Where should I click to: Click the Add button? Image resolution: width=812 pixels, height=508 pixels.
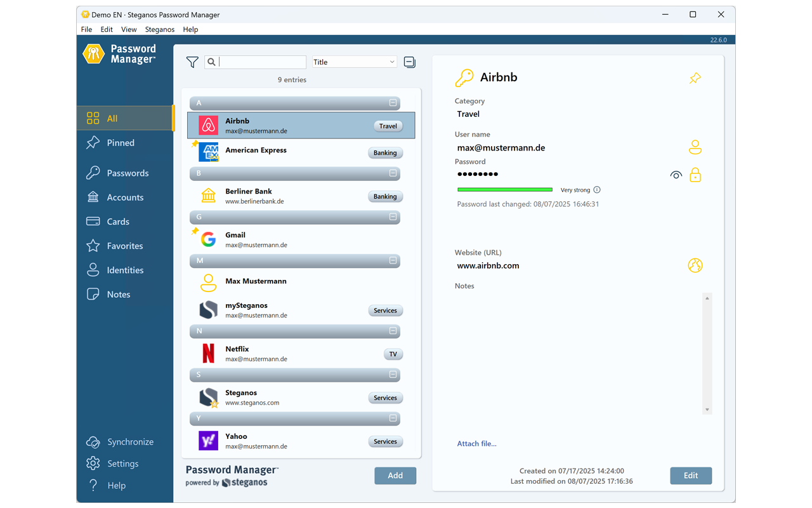click(395, 476)
